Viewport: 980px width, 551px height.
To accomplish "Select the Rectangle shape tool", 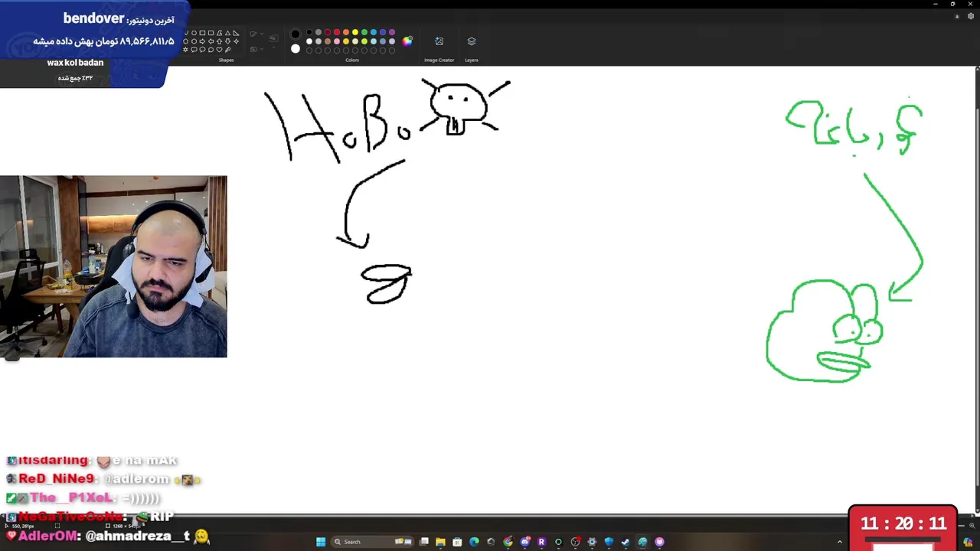I will (x=202, y=33).
